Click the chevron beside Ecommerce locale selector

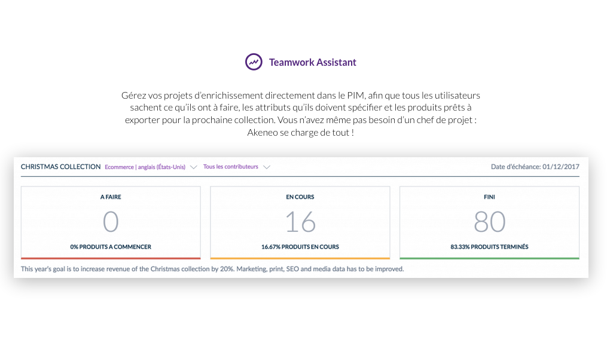[x=193, y=167]
